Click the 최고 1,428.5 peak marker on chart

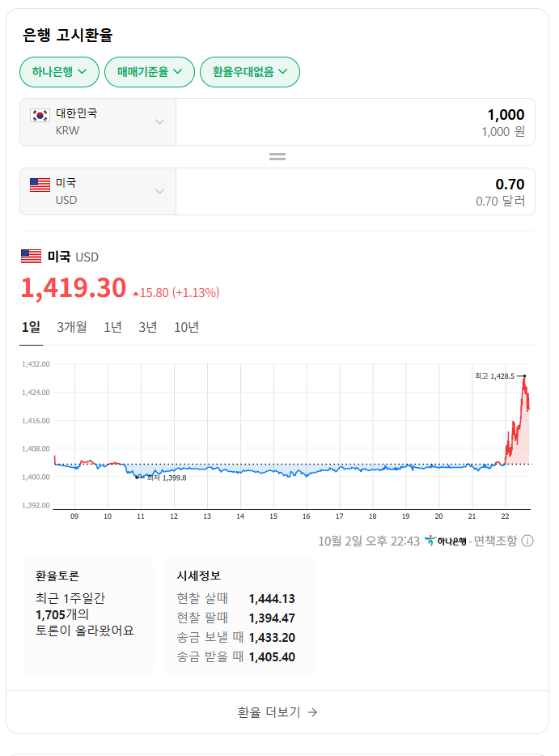pyautogui.click(x=523, y=376)
